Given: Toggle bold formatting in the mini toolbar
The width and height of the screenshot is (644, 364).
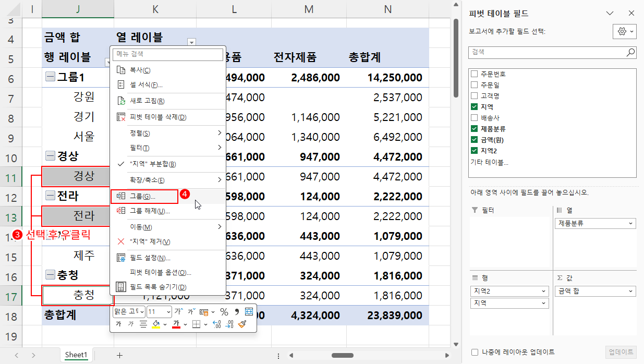Looking at the screenshot, I should [x=118, y=323].
